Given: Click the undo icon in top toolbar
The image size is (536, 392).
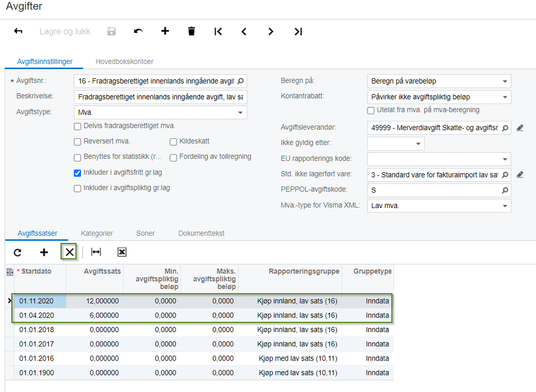Looking at the screenshot, I should pyautogui.click(x=138, y=32).
